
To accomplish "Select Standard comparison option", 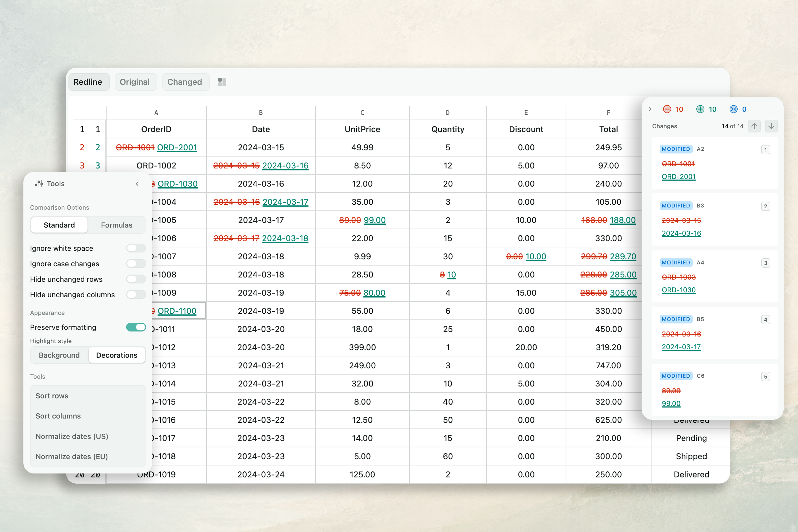I will 59,225.
